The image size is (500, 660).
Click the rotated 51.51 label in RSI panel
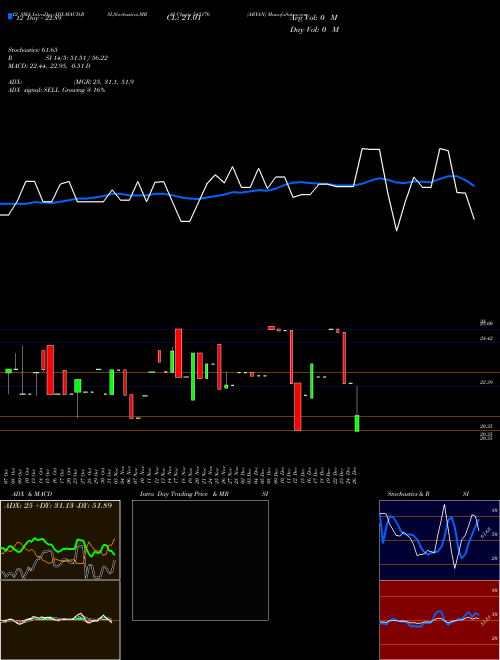tap(486, 620)
